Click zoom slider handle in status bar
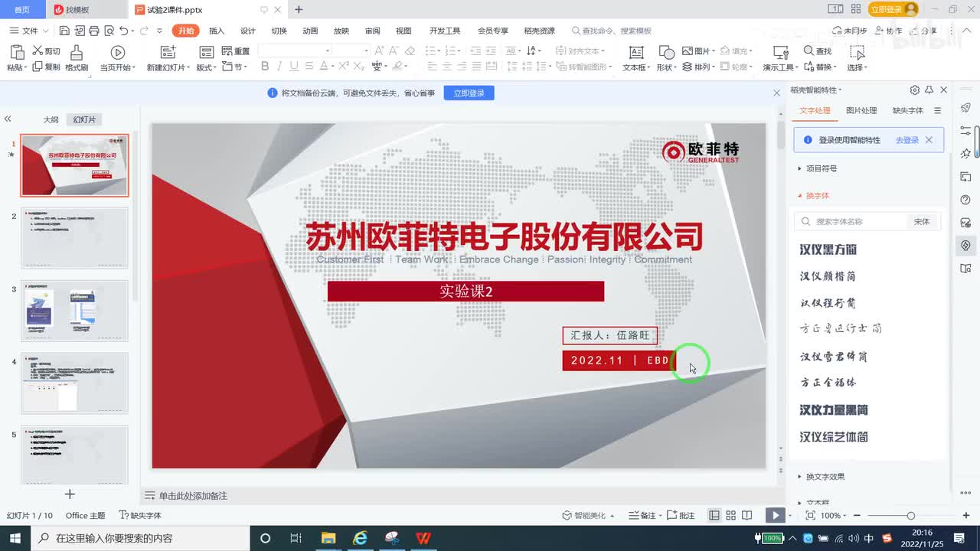 pyautogui.click(x=910, y=516)
